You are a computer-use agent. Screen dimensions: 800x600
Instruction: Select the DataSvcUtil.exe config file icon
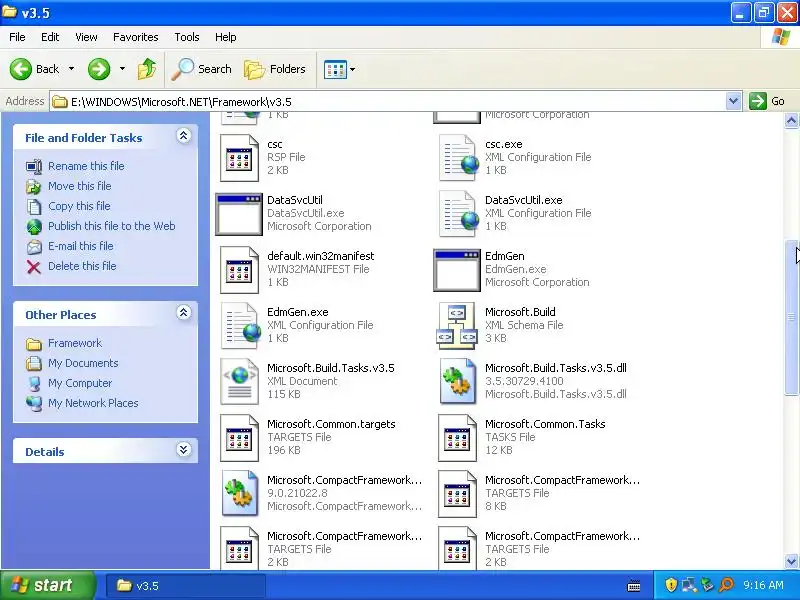tap(458, 214)
